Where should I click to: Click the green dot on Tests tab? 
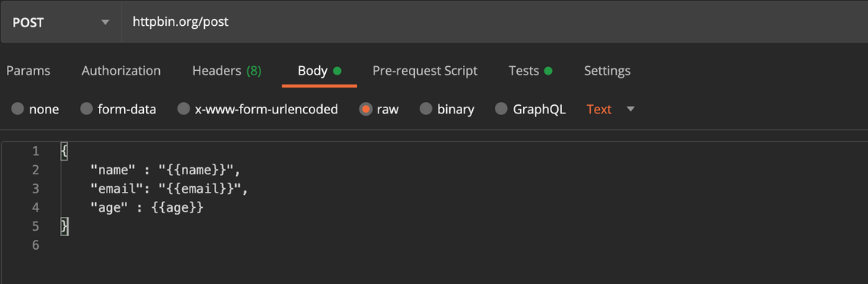pos(548,71)
